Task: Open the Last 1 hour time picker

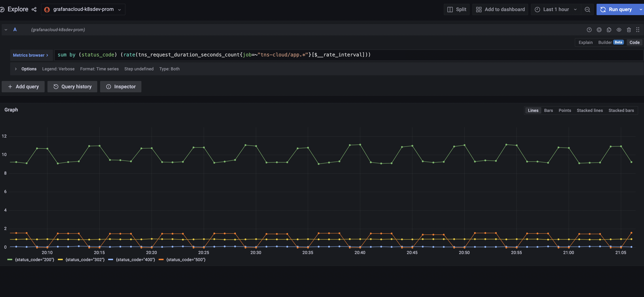Action: (556, 9)
